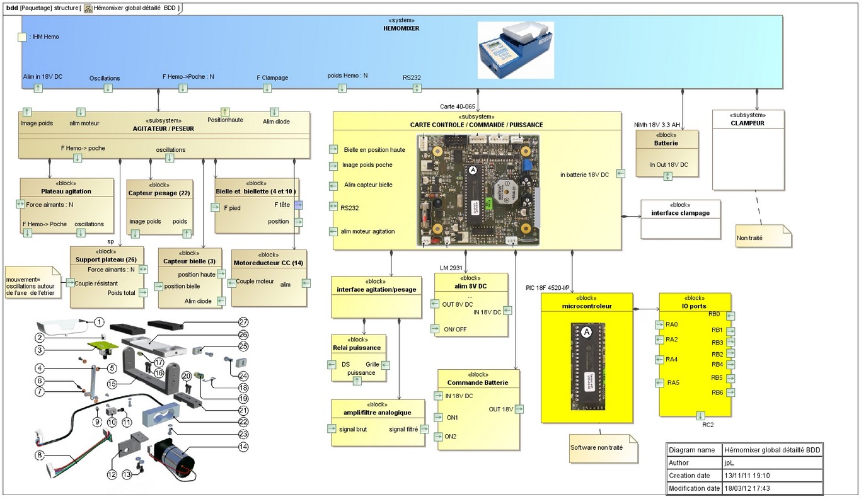Image resolution: width=866 pixels, height=504 pixels.
Task: Select the blue F tête port icon
Action: 299,205
